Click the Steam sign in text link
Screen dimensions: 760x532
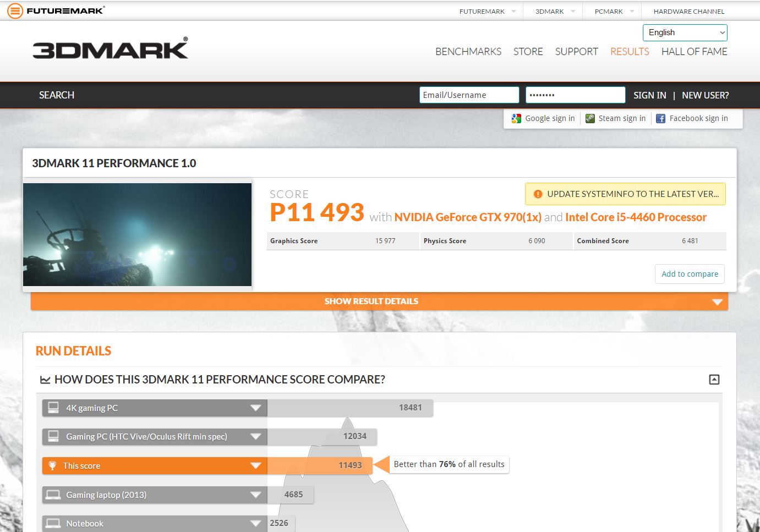coord(622,118)
